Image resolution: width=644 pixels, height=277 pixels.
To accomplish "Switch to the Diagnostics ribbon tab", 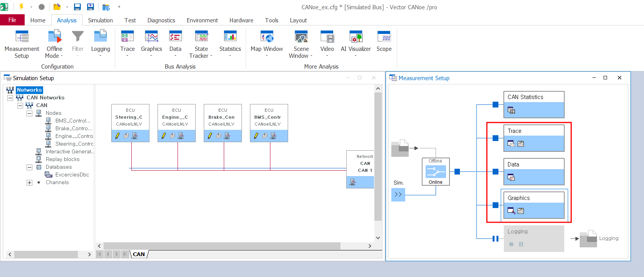I will point(161,20).
